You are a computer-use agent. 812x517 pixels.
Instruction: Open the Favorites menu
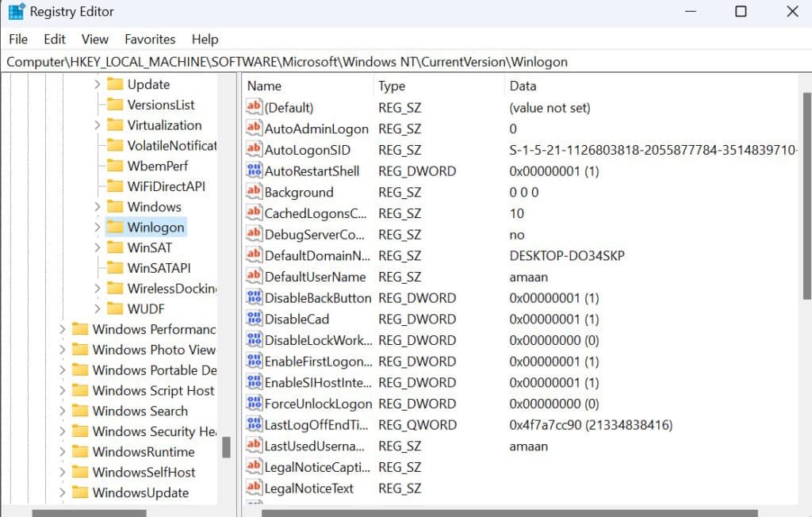pyautogui.click(x=150, y=39)
